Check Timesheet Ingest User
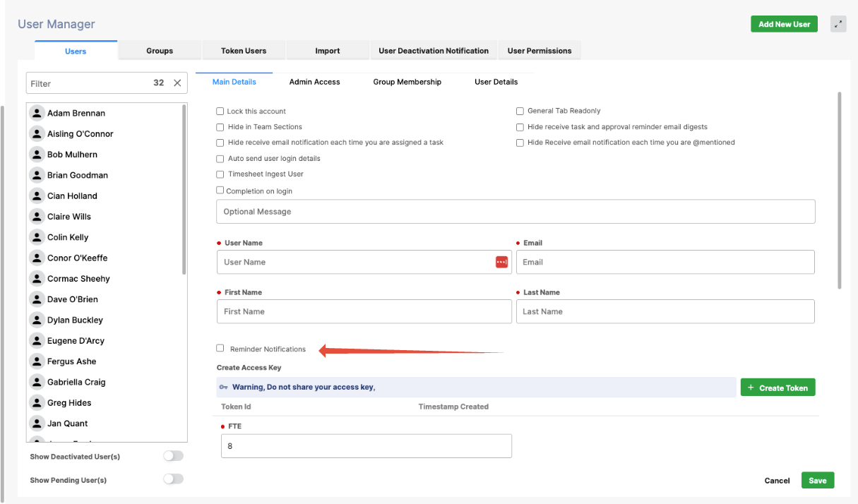Image resolution: width=858 pixels, height=504 pixels. pos(220,174)
